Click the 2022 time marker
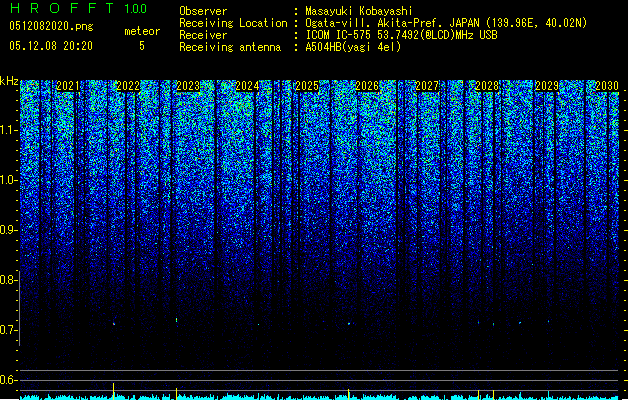 click(x=128, y=86)
